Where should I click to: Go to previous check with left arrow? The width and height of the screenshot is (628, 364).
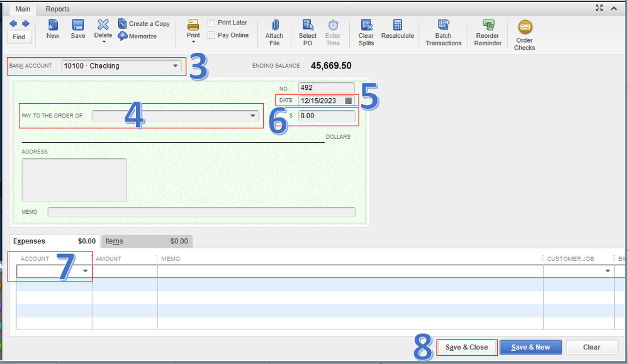(x=13, y=24)
